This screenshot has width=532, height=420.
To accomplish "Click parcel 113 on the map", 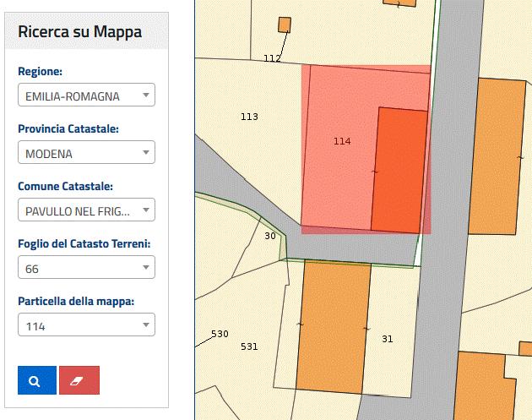I will pyautogui.click(x=248, y=117).
